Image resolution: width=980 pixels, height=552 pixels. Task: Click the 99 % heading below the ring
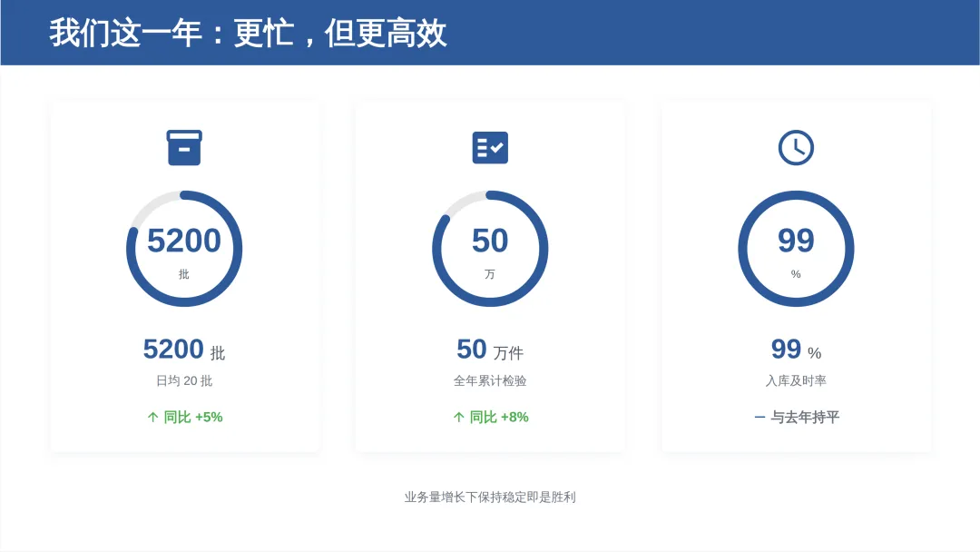[x=796, y=350]
